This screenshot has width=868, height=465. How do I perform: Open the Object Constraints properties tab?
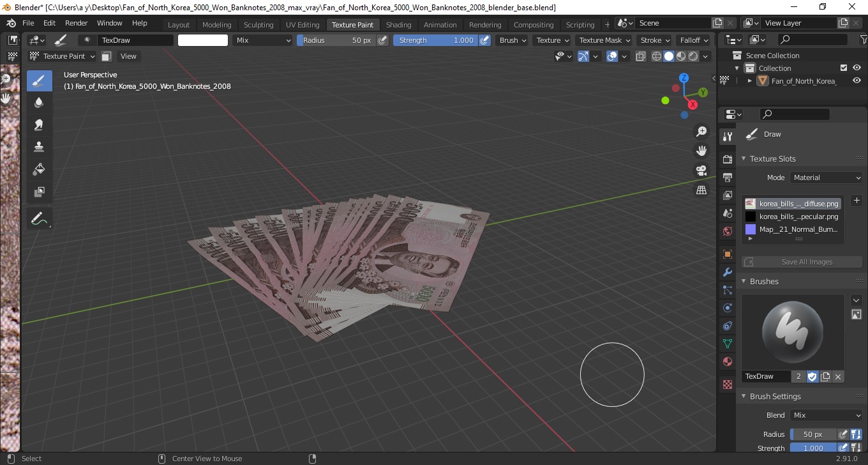pos(727,326)
